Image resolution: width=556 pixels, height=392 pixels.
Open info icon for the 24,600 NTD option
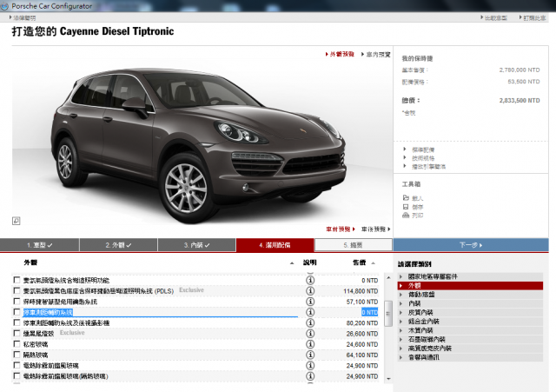pos(310,344)
